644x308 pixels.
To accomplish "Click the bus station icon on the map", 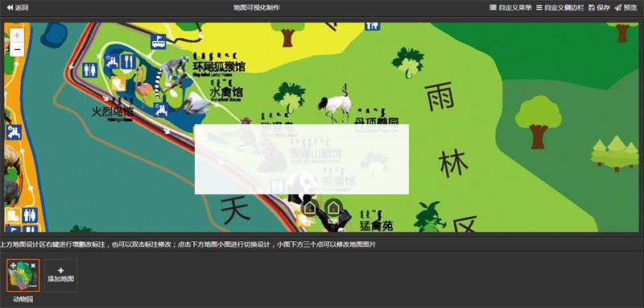I will [158, 42].
